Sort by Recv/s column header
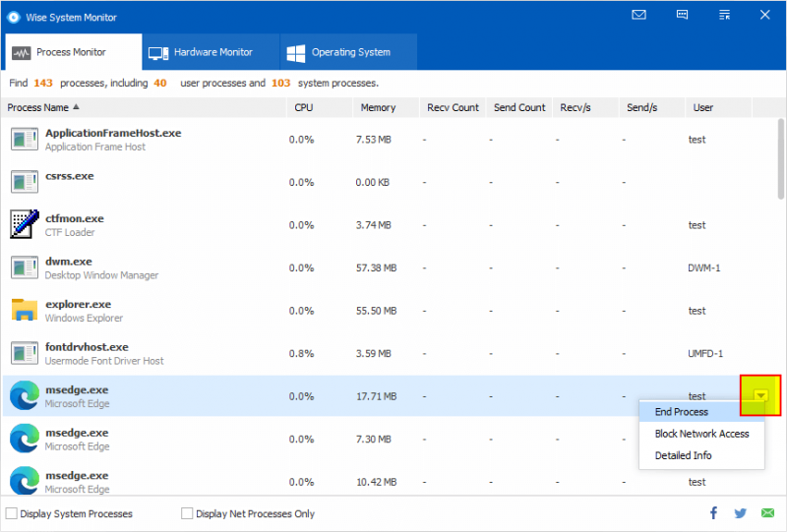 coord(585,107)
